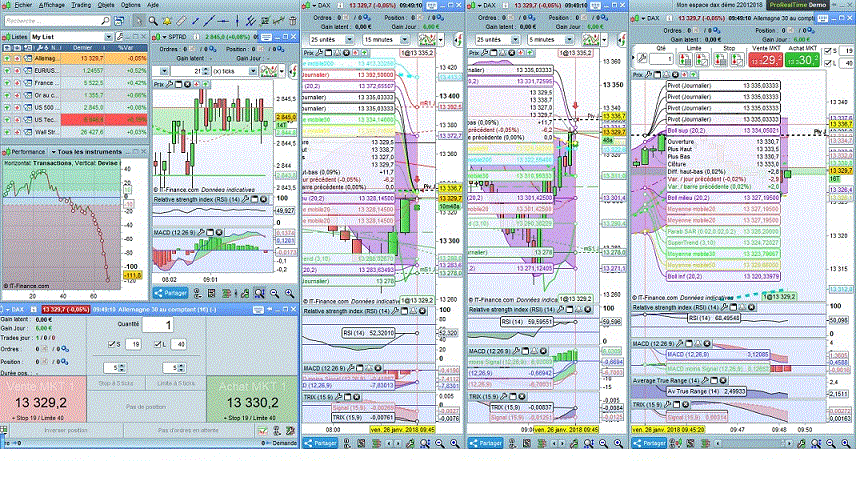Click first Limite order icon in right chart

click(685, 59)
